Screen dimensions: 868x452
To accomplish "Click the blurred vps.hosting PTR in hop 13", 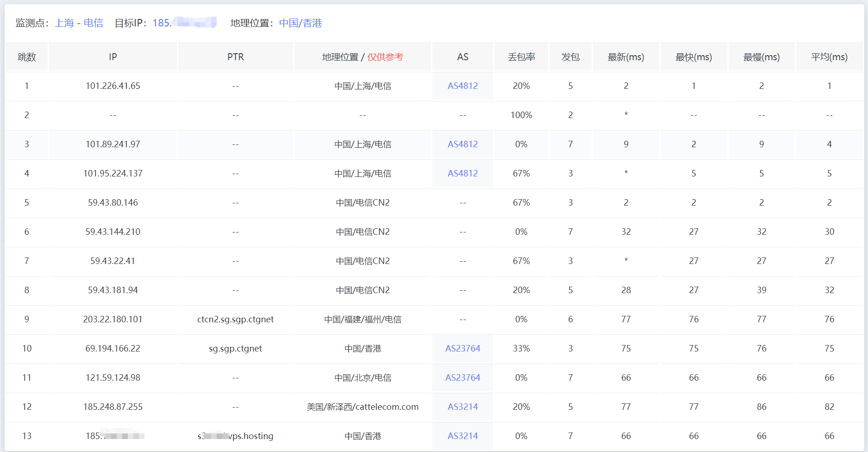I will 236,436.
